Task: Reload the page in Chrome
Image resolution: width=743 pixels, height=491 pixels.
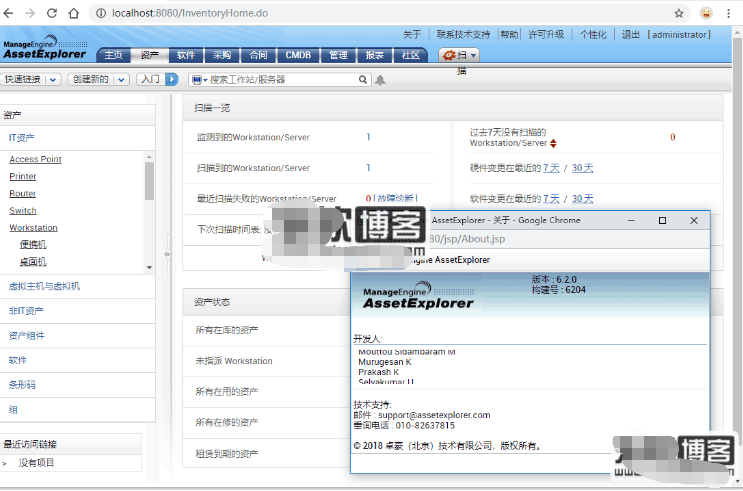Action: pyautogui.click(x=52, y=13)
